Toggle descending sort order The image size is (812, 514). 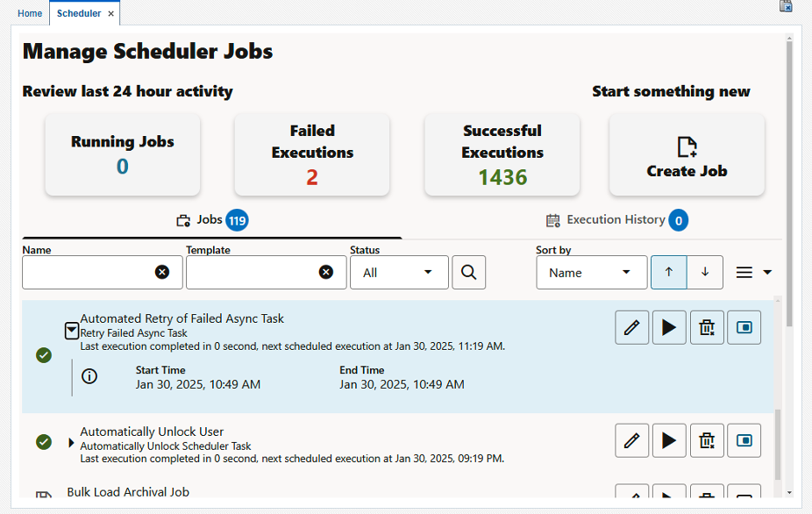click(x=704, y=272)
